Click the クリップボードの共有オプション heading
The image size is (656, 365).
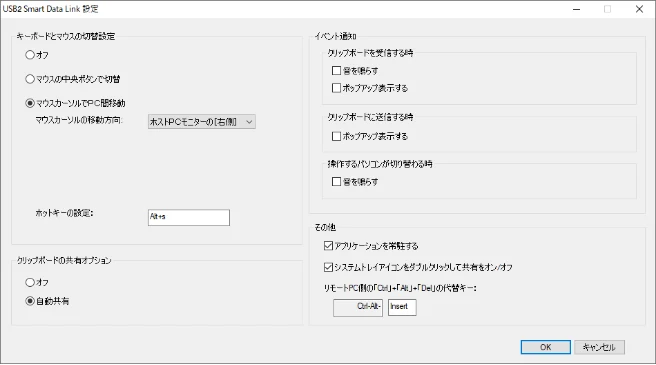coord(64,260)
